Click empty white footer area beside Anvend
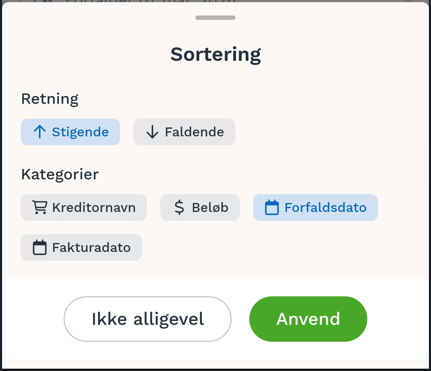Viewport: 431px width, 371px height. tap(397, 319)
